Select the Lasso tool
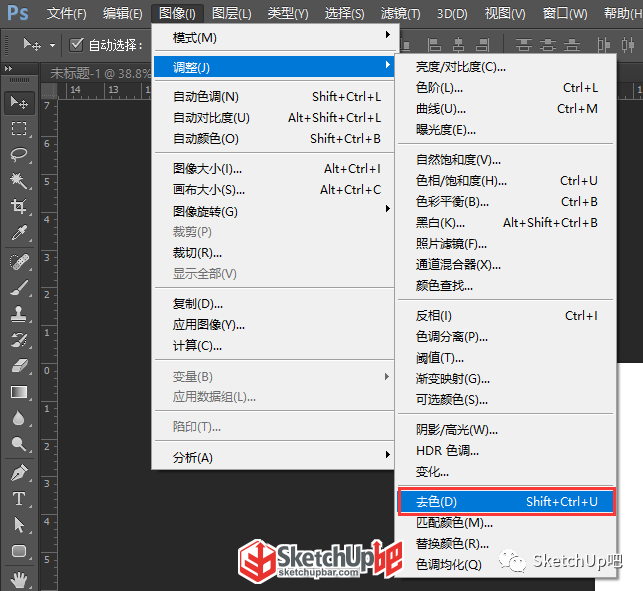Image resolution: width=643 pixels, height=591 pixels. (x=19, y=154)
